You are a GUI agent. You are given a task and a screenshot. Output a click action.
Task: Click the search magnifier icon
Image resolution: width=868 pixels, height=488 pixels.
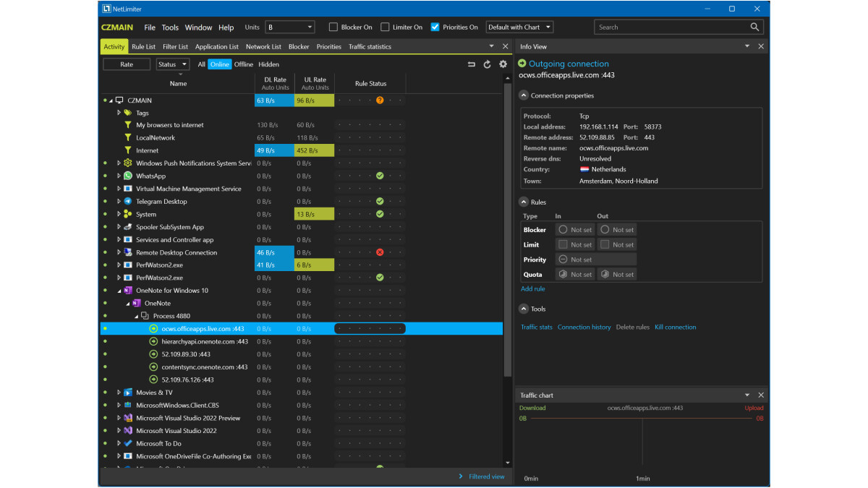coord(754,27)
